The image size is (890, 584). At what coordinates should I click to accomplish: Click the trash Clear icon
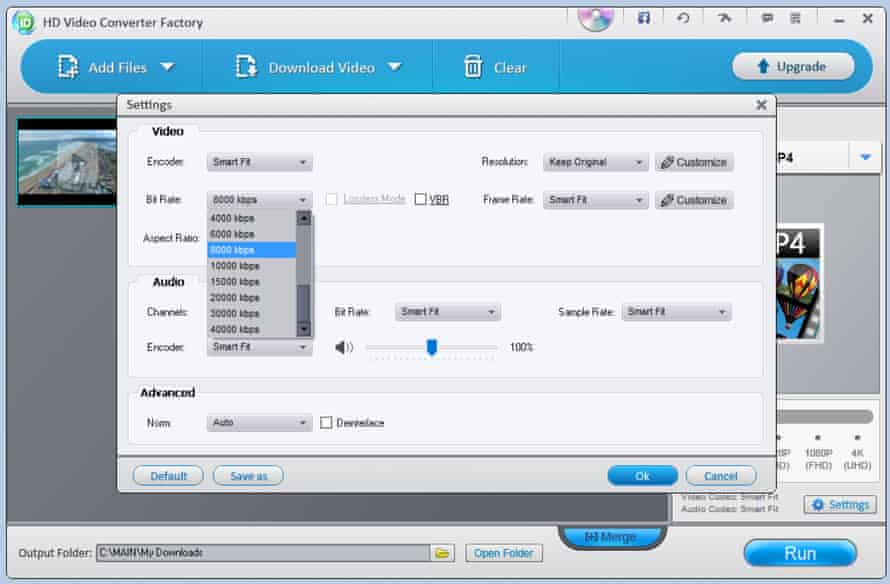click(x=473, y=67)
